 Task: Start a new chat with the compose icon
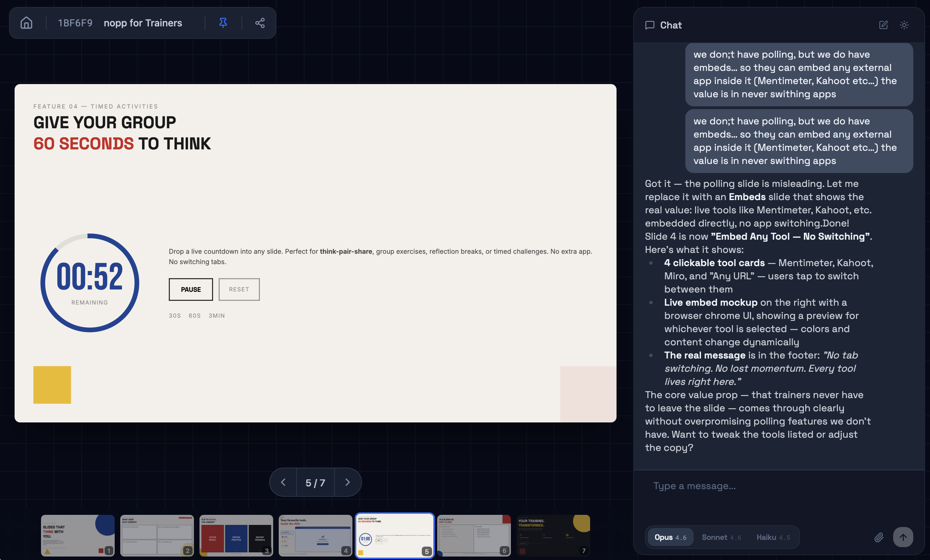[x=883, y=25]
